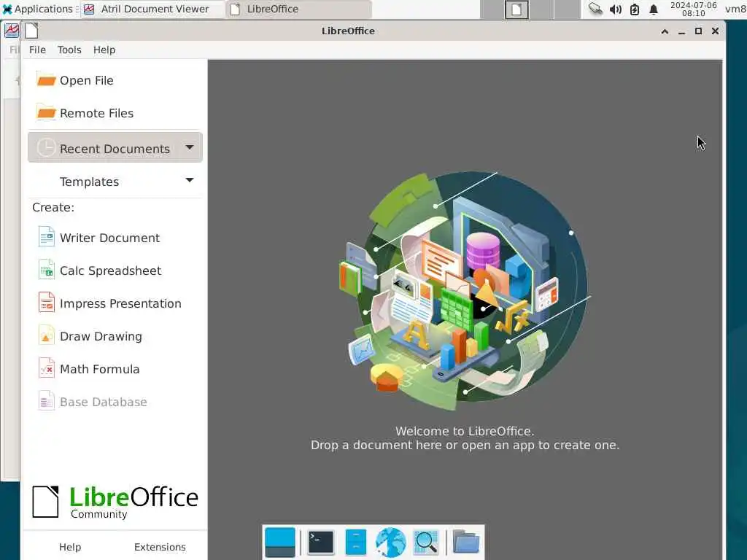Image resolution: width=747 pixels, height=560 pixels.
Task: Open the notifications bell in the tray
Action: tap(654, 9)
